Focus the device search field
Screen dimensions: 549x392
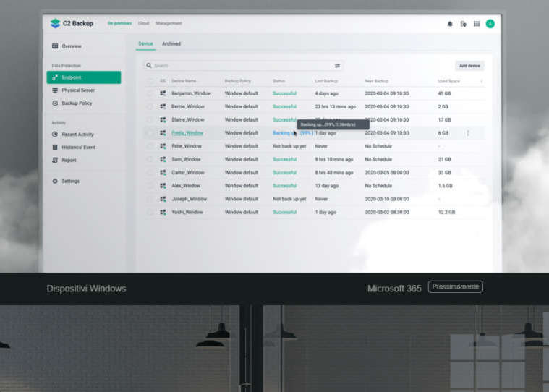click(x=243, y=65)
